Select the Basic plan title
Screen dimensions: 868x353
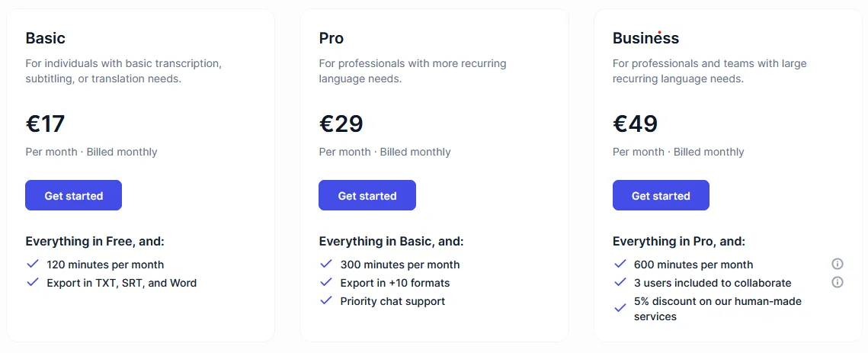click(46, 38)
